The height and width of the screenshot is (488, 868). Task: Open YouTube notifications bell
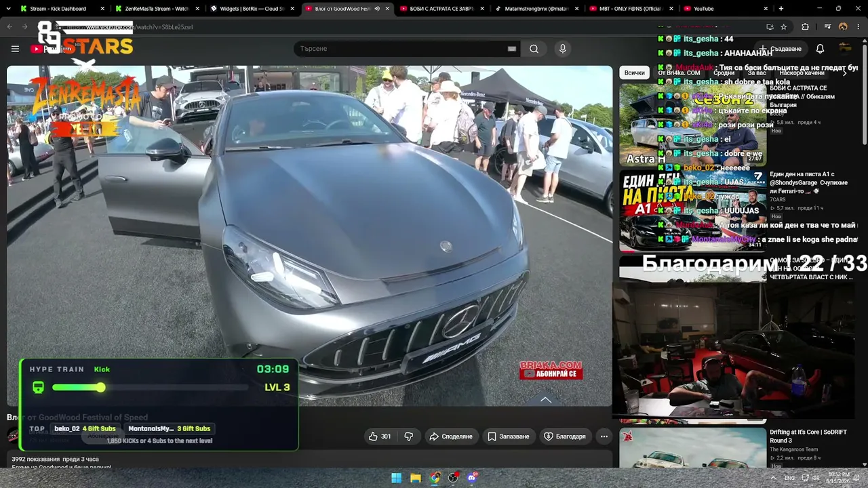click(x=820, y=49)
